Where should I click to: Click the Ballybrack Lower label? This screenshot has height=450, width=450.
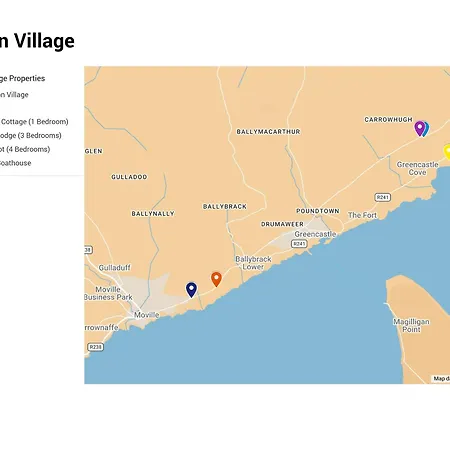click(253, 263)
